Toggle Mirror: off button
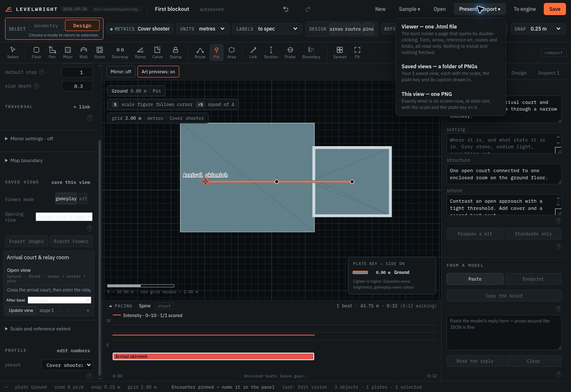571x392 pixels. coord(121,72)
